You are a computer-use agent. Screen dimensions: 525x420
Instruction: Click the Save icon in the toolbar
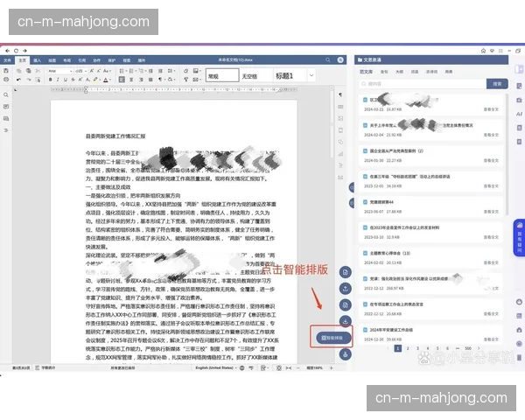pyautogui.click(x=6, y=71)
